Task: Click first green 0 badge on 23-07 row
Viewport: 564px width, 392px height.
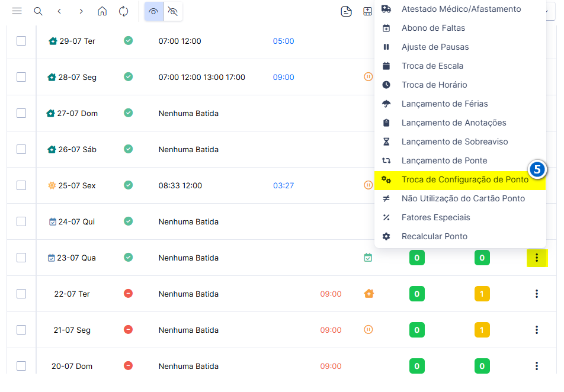Action: coord(417,258)
